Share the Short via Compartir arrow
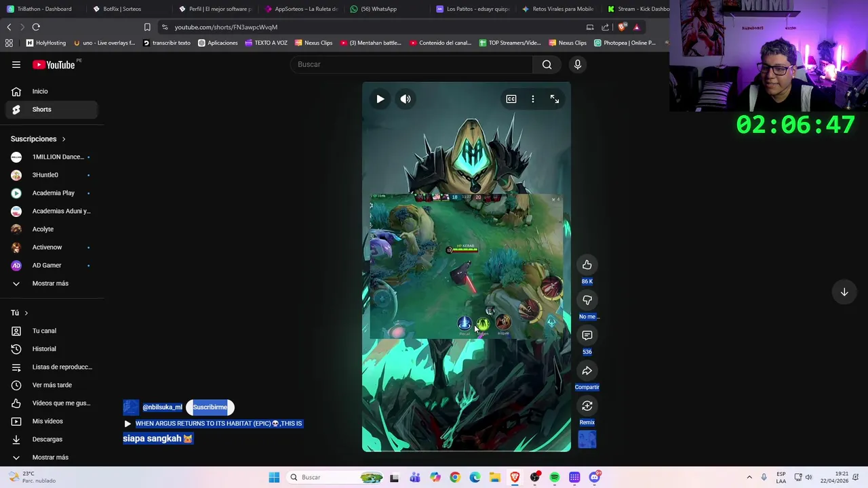Image resolution: width=868 pixels, height=488 pixels. (587, 371)
